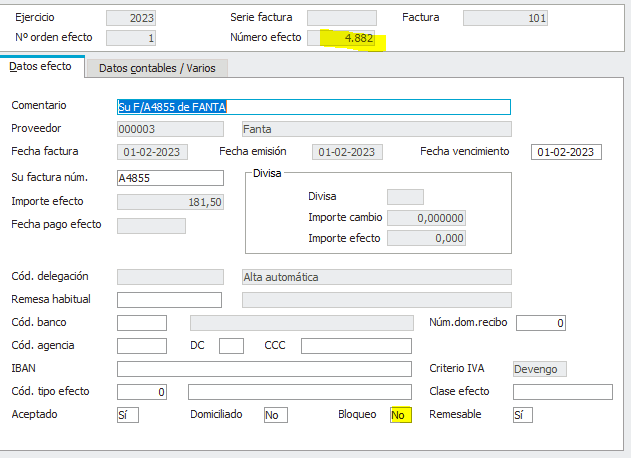
Task: Click the Nº orden efecto field
Action: coord(131,38)
